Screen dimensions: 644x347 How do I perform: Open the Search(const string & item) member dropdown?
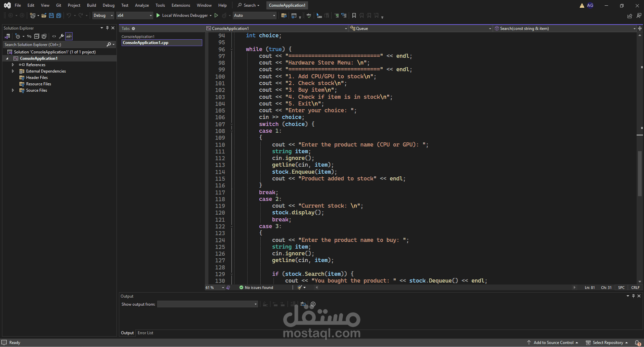point(565,29)
